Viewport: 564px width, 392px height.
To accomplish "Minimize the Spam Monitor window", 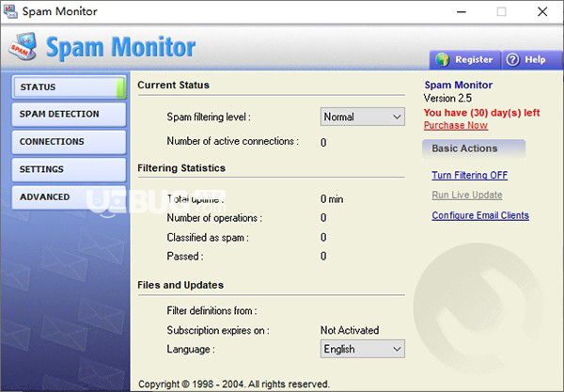I will point(462,12).
